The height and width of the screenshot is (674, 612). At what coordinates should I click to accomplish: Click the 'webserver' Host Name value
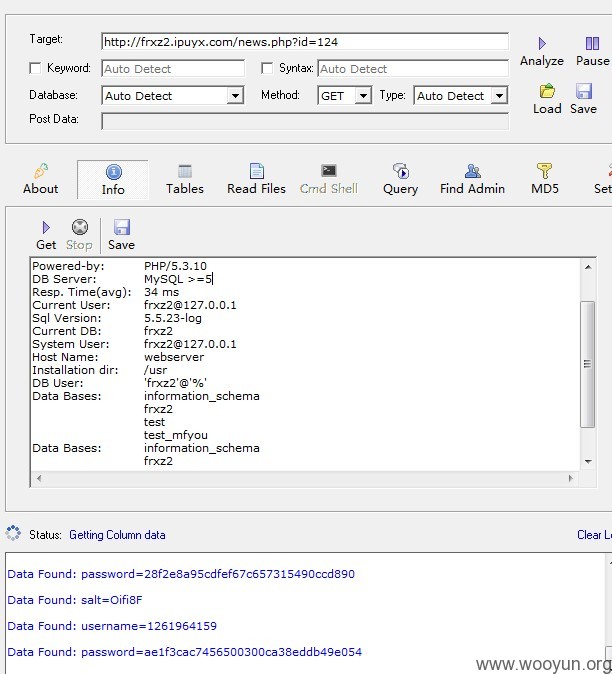coord(174,357)
